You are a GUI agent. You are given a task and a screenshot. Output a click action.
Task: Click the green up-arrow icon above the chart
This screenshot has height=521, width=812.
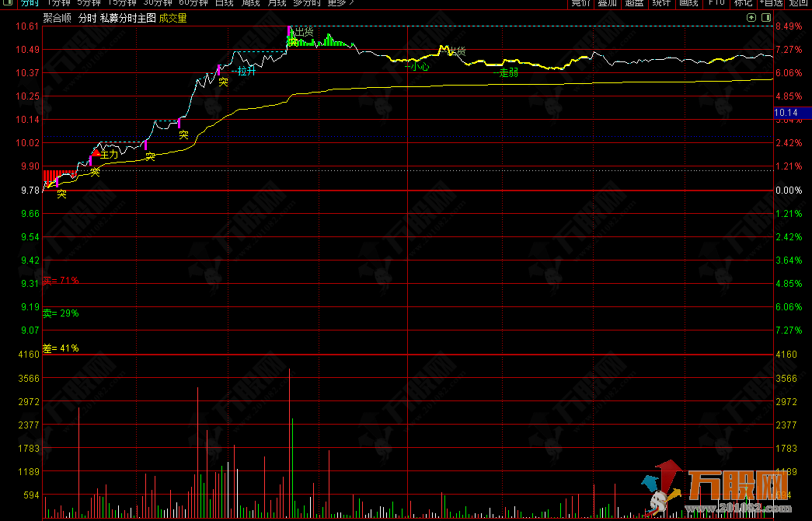(751, 17)
